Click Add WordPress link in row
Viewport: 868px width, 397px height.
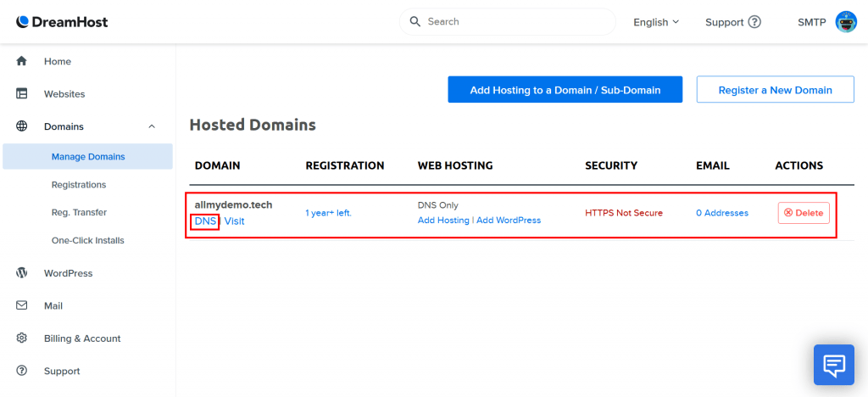[x=509, y=220]
